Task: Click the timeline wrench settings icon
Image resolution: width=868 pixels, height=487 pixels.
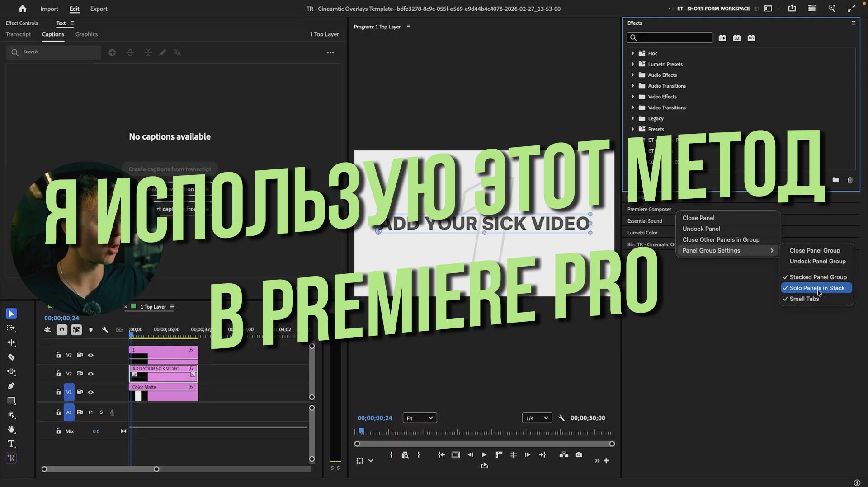Action: click(x=105, y=330)
